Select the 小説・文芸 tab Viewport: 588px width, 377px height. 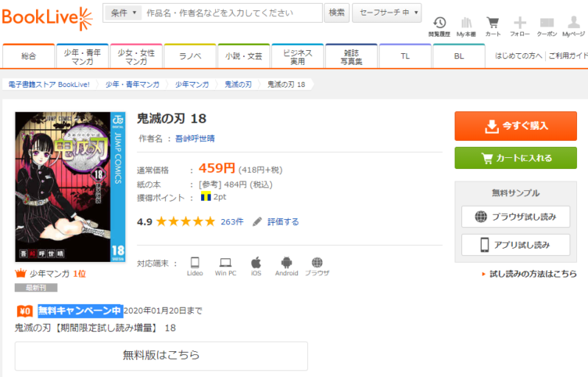click(x=244, y=56)
